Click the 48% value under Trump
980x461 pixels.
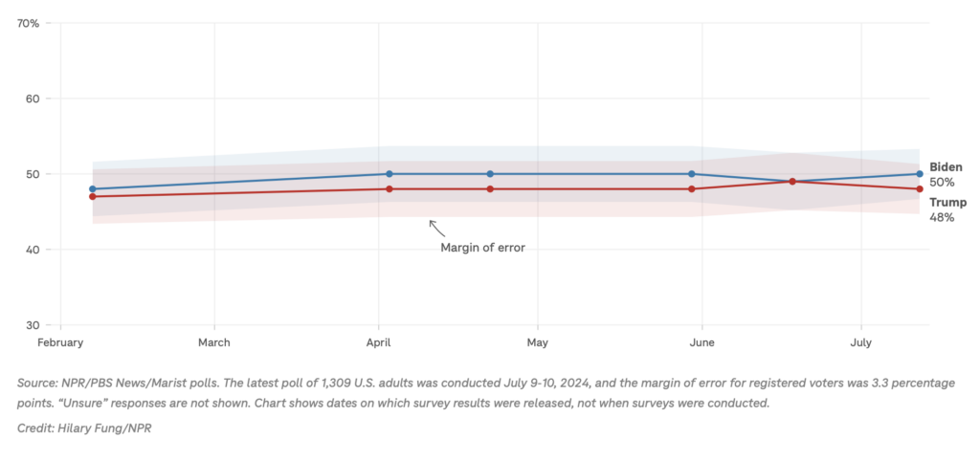(942, 218)
